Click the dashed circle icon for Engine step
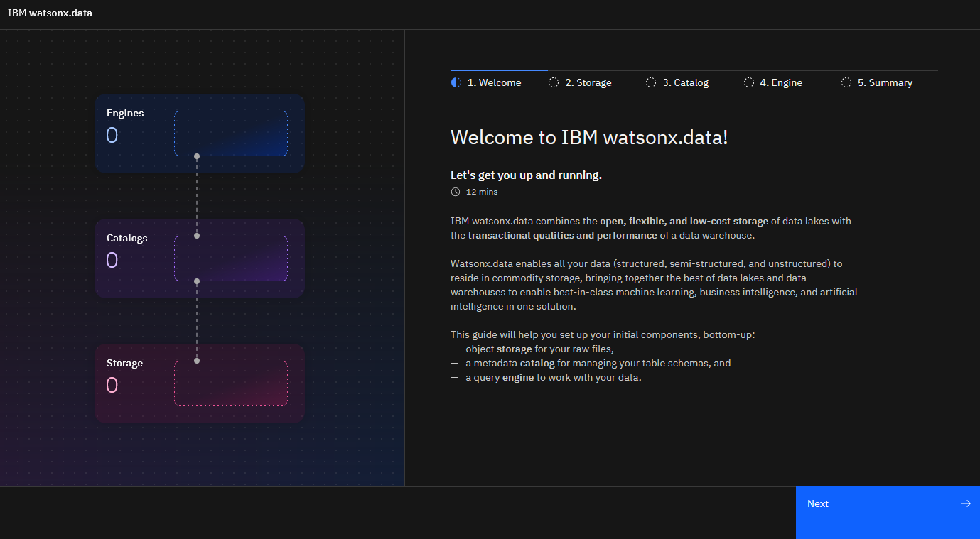Image resolution: width=980 pixels, height=539 pixels. click(749, 83)
